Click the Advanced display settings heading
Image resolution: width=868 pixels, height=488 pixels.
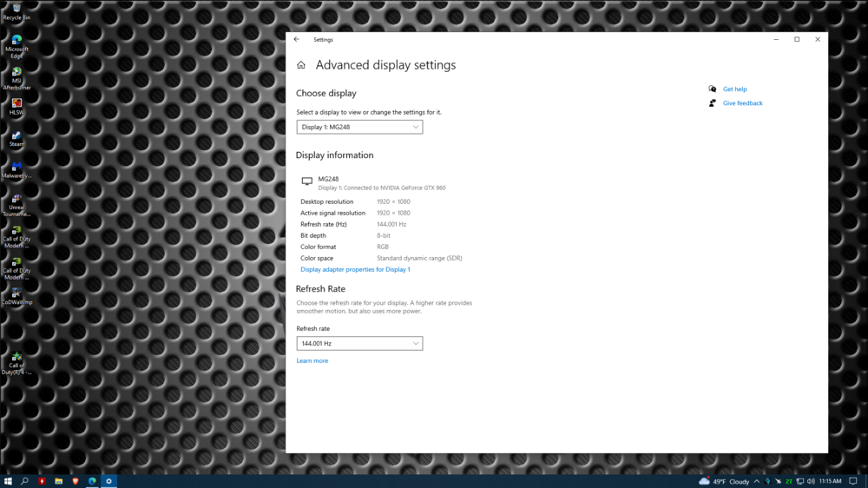pos(386,65)
